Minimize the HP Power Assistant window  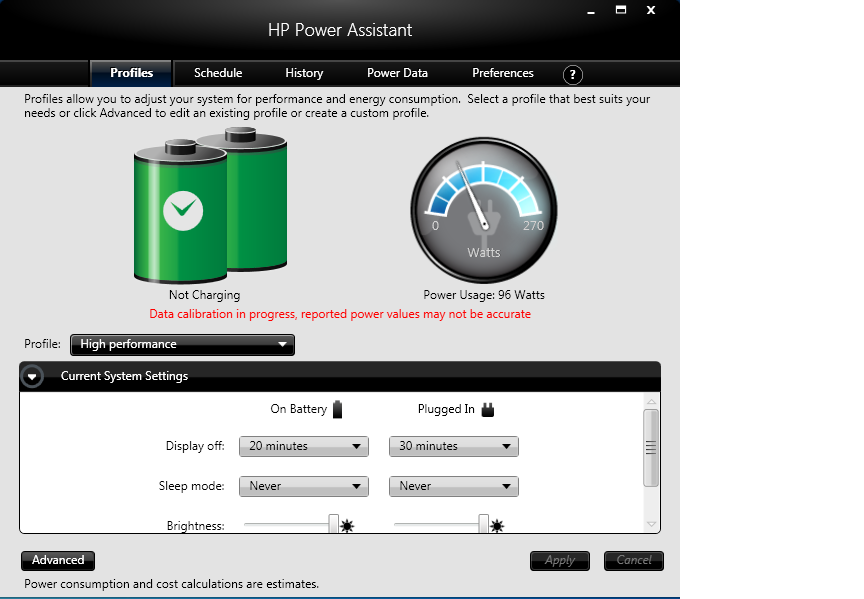click(x=591, y=10)
